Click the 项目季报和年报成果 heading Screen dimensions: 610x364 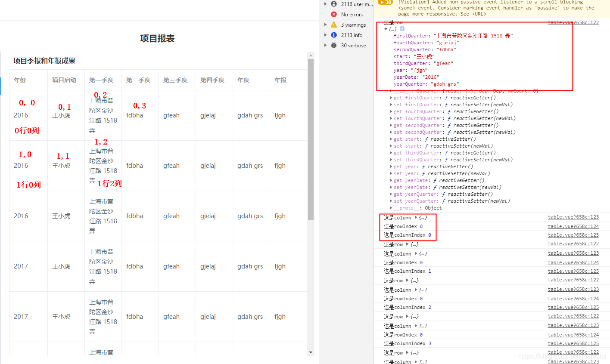coord(44,61)
